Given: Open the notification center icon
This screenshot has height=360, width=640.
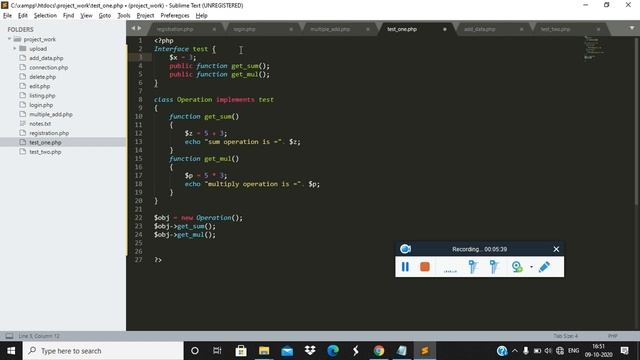Looking at the screenshot, I should coord(624,351).
